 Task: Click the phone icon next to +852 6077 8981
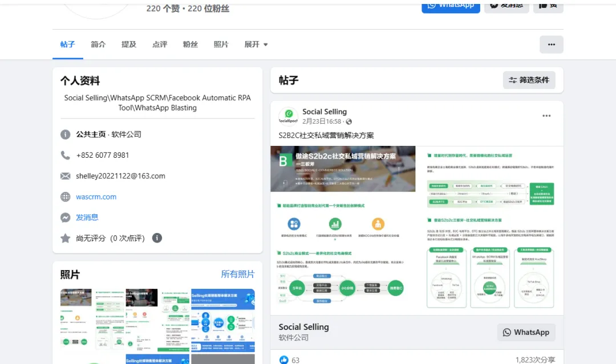pyautogui.click(x=65, y=155)
